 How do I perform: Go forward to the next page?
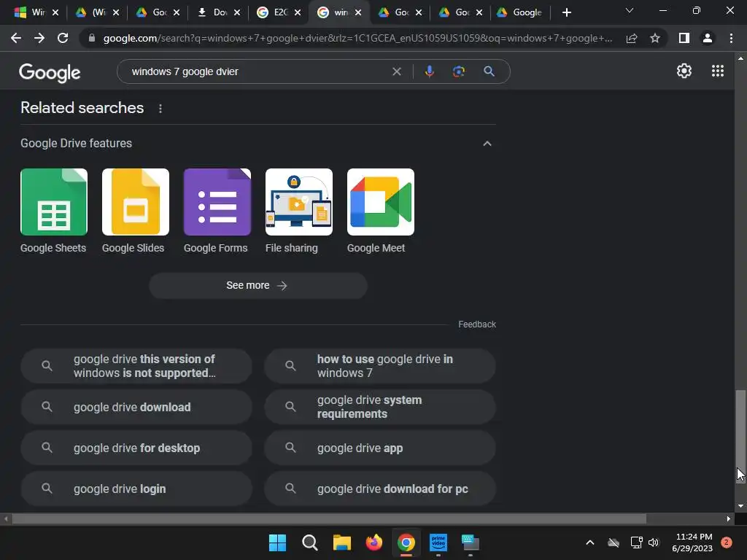point(39,38)
